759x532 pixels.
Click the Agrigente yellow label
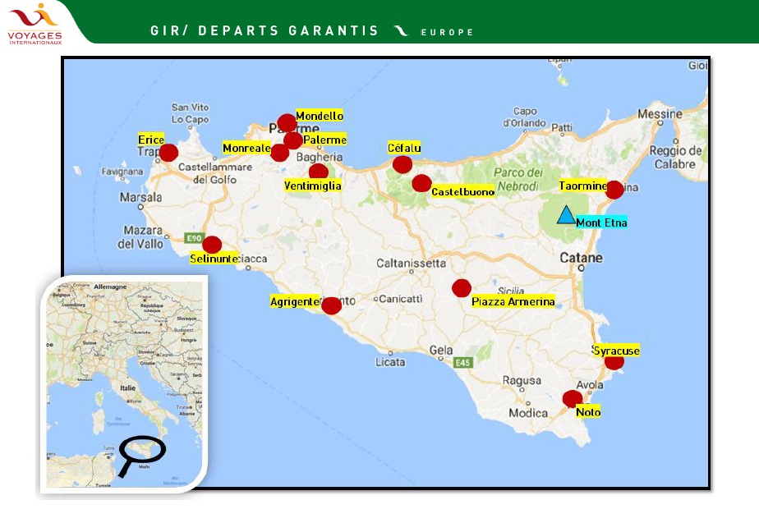tap(295, 302)
